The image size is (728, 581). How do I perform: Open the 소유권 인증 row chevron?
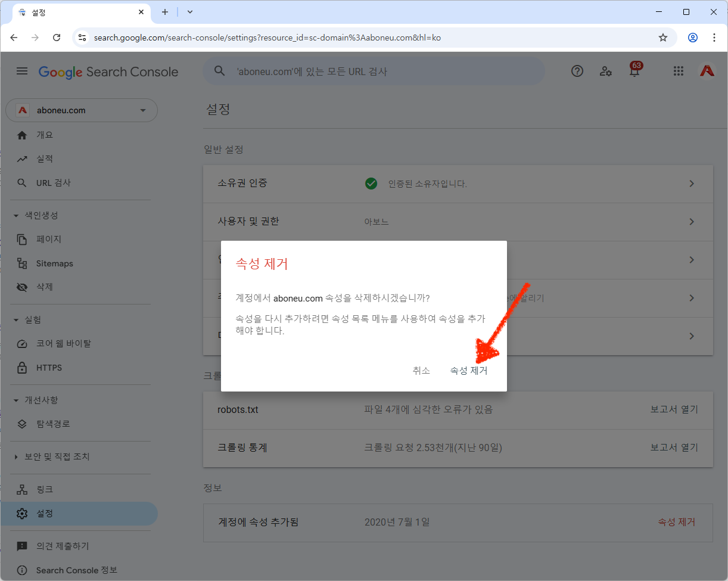click(692, 184)
